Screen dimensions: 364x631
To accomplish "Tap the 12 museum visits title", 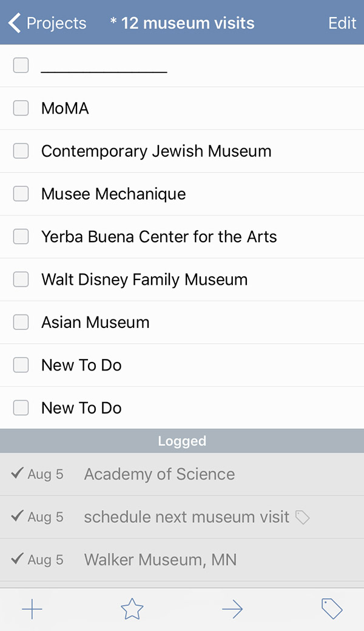I will (182, 23).
